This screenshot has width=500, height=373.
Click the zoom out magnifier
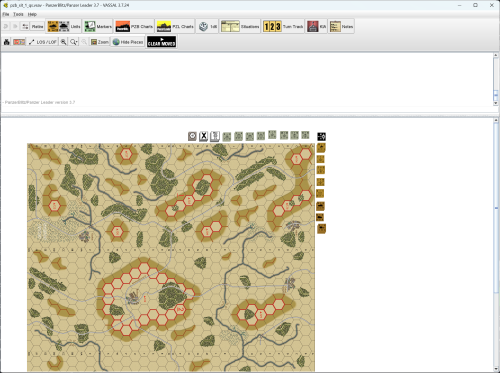[84, 42]
